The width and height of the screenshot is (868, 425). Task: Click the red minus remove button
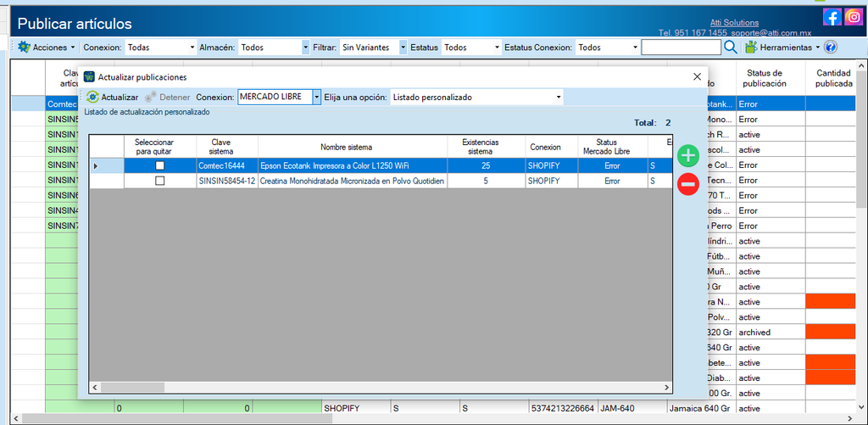688,185
